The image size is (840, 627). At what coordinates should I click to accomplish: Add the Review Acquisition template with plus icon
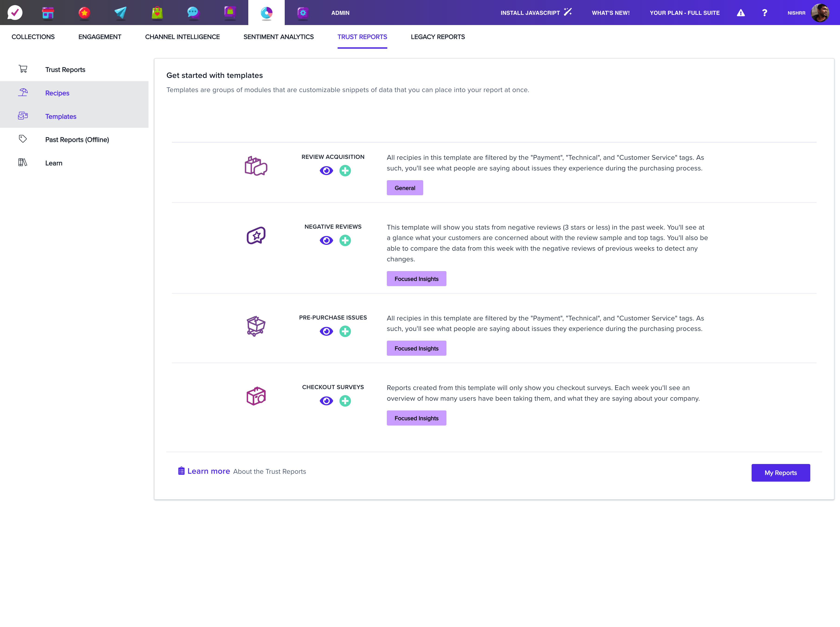[345, 171]
